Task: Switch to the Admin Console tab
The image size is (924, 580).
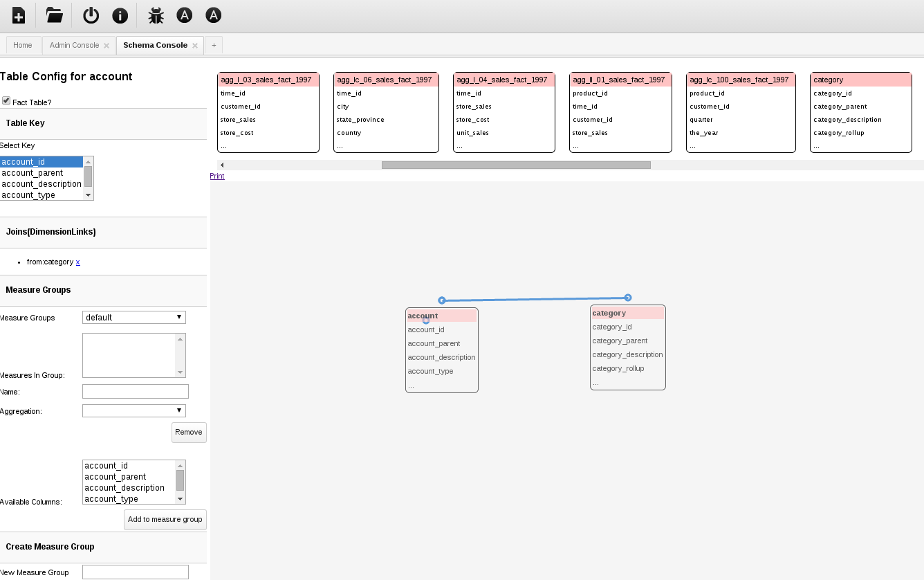Action: click(x=75, y=45)
